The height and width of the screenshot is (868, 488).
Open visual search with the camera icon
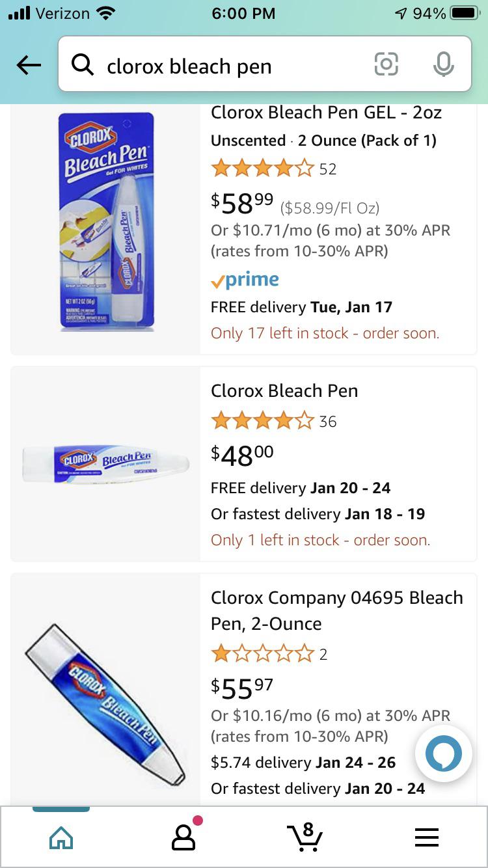(x=386, y=65)
